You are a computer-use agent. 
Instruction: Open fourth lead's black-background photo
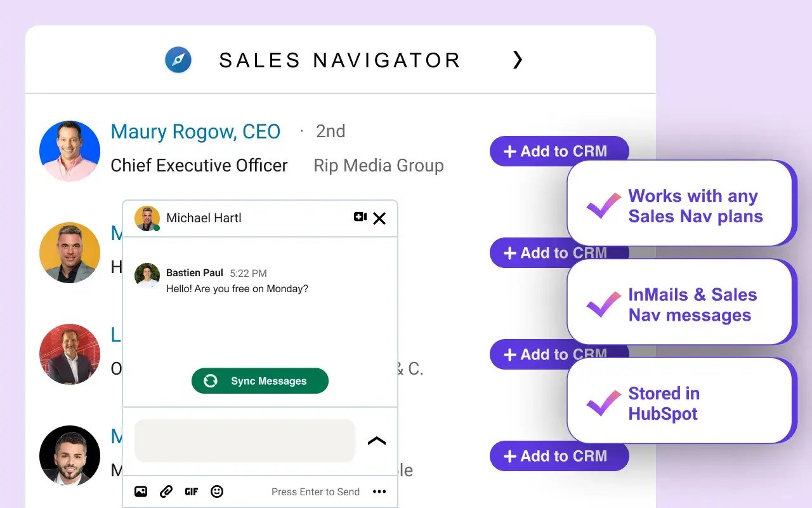click(x=70, y=456)
